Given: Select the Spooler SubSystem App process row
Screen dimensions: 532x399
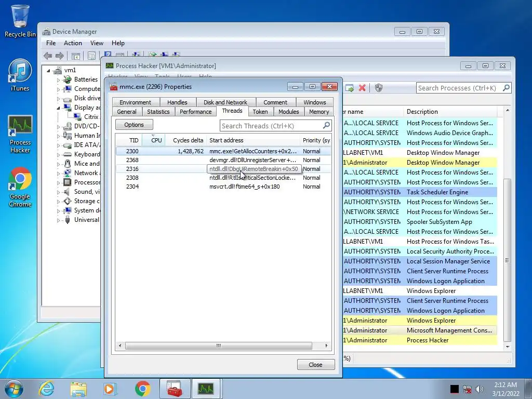Looking at the screenshot, I should (420, 221).
